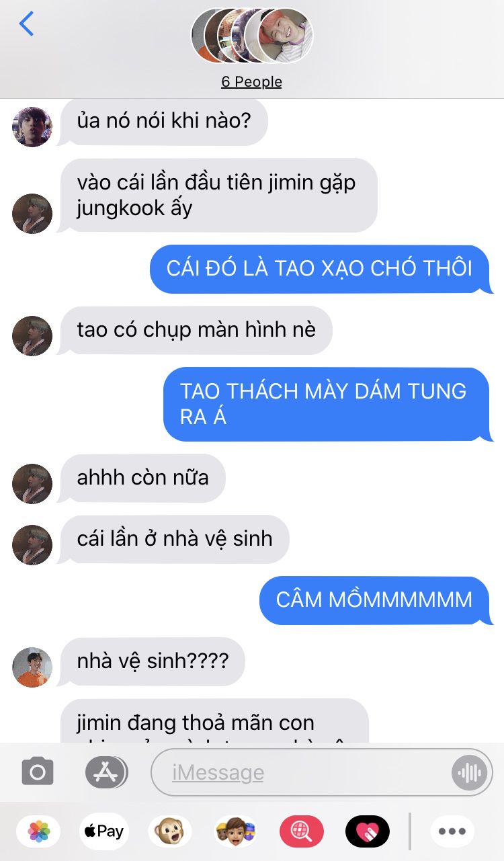
Task: Tap the avatar beside 'ủa nó nói khi nào?'
Action: point(32,126)
